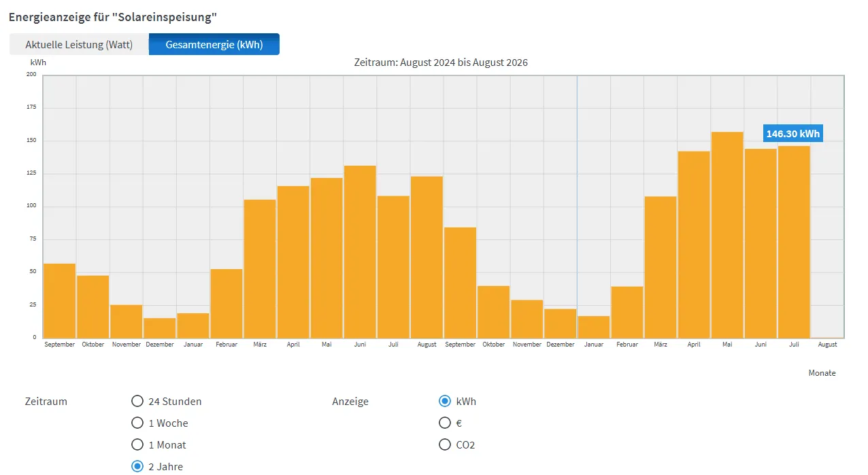The width and height of the screenshot is (868, 475).
Task: Click the second August bar of the first year
Action: [427, 258]
